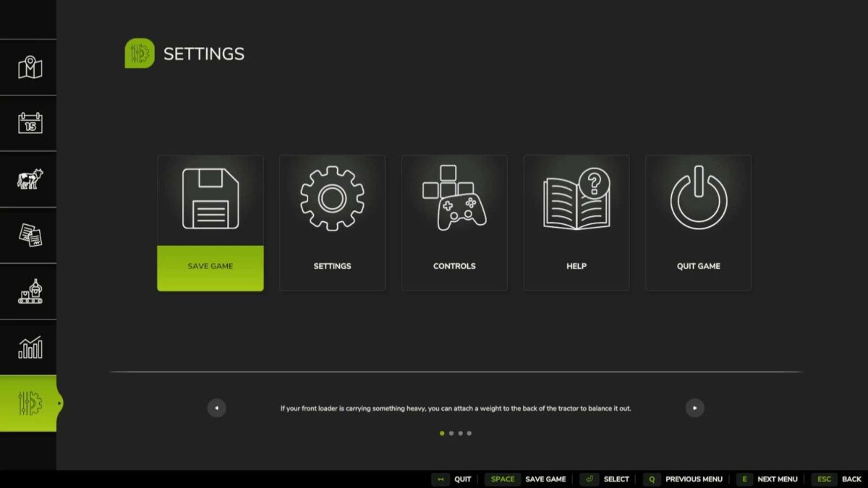Open the SETTINGS card label
The image size is (868, 488).
[x=332, y=266]
